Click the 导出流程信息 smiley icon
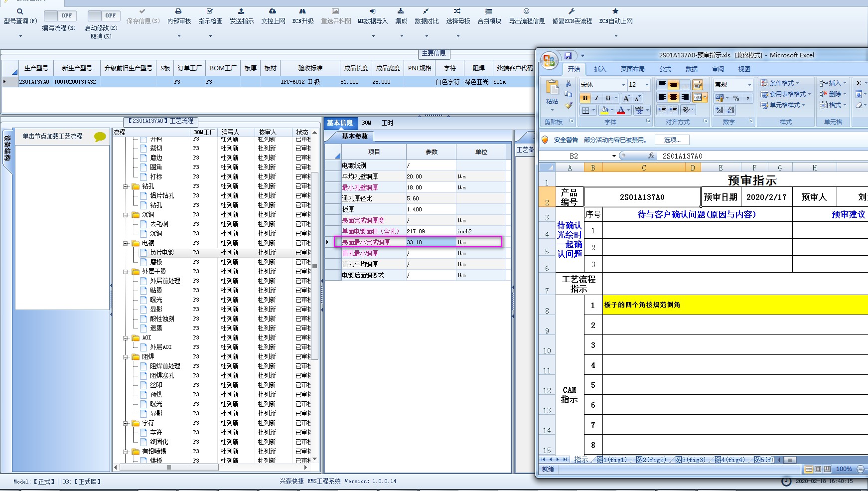868x491 pixels. (526, 11)
